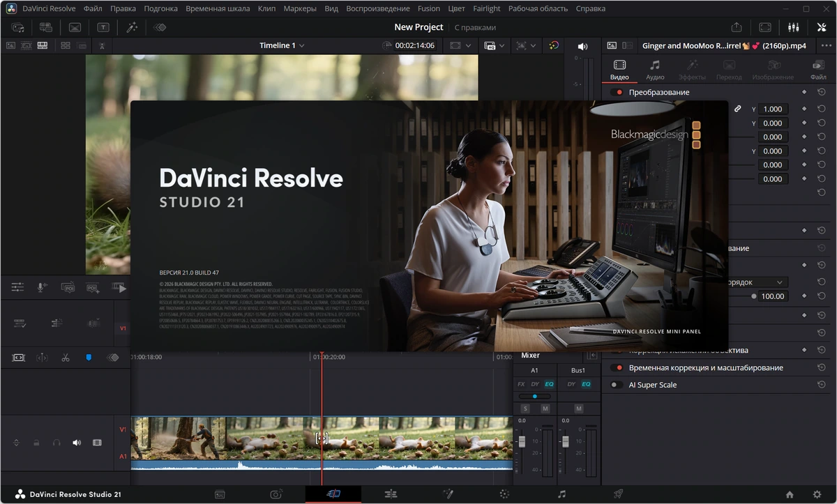Viewport: 837px width, 504px height.
Task: Select the Source Tape viewer mode icon
Action: click(x=27, y=45)
